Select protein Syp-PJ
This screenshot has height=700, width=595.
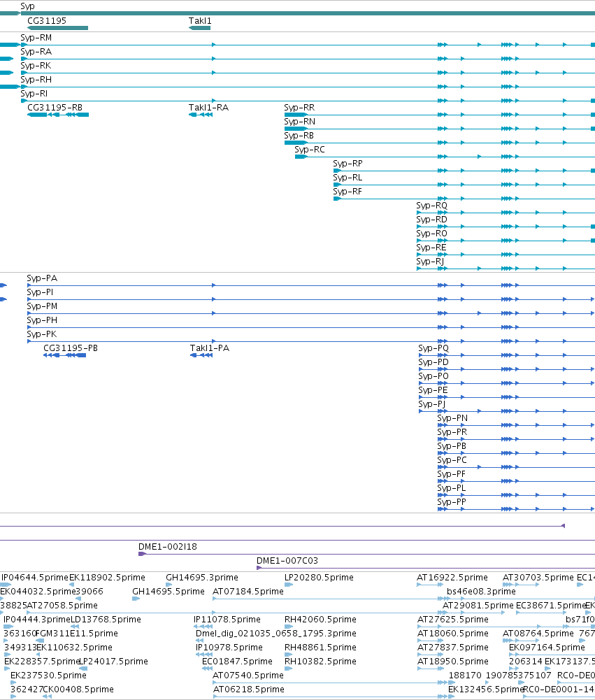coord(431,404)
